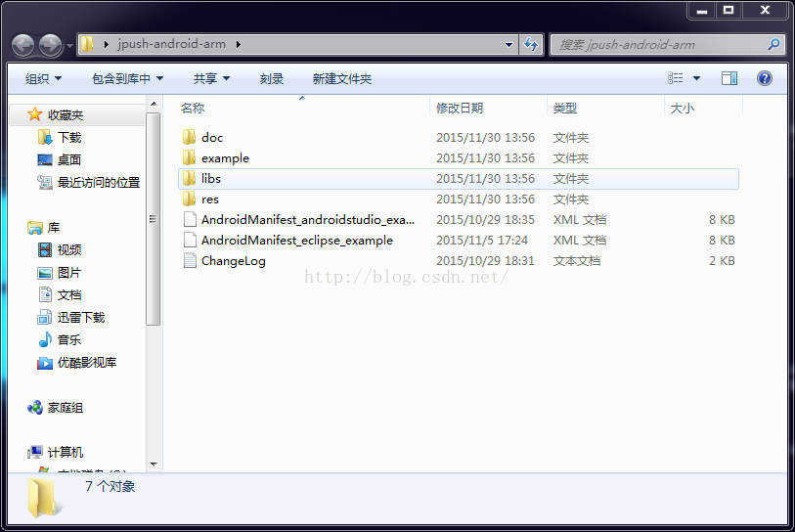795x532 pixels.
Task: Open 桌面 in favorites
Action: tap(69, 159)
